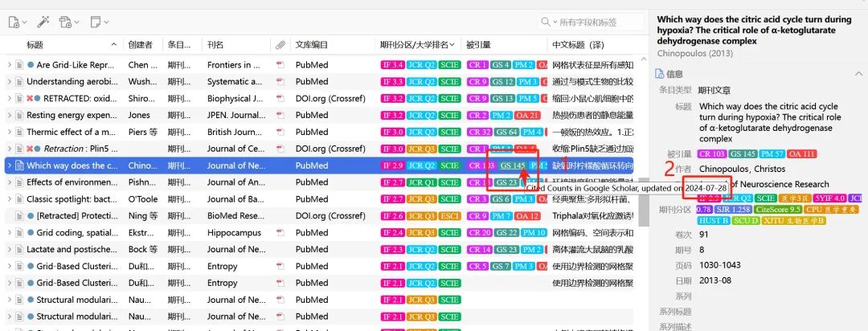
Task: Click the 信息 section icon
Action: (659, 74)
